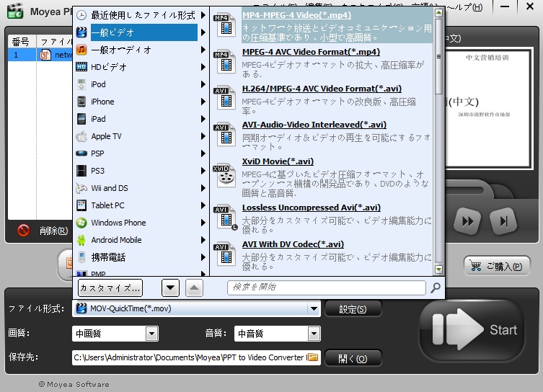Select file row number 1 in list
Viewport: 543px width, 392px height.
click(40, 55)
